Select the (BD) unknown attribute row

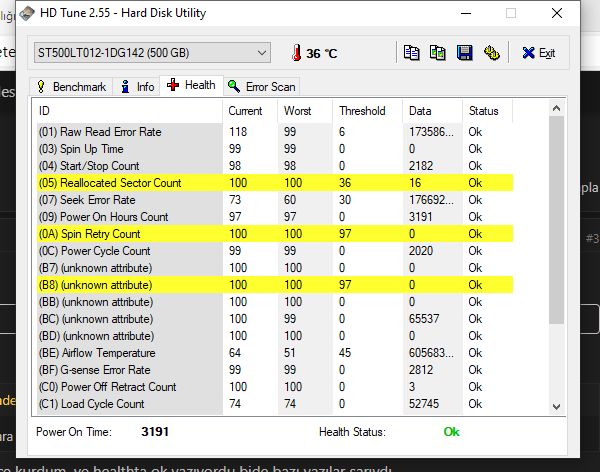coord(275,336)
